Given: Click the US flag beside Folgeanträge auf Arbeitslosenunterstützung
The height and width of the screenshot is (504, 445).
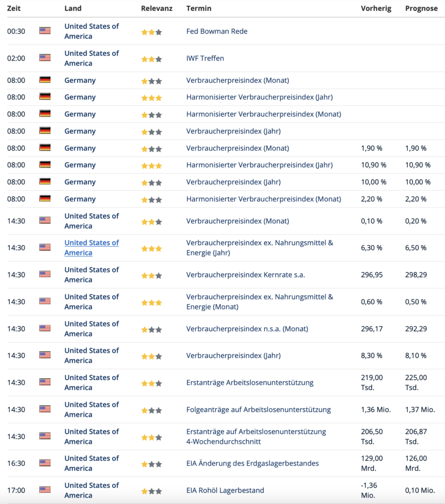Looking at the screenshot, I should pos(44,409).
